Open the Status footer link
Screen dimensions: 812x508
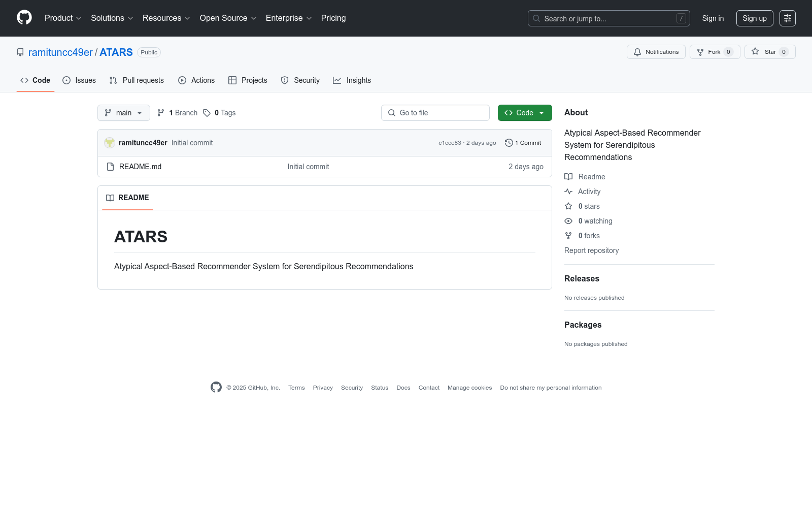click(x=380, y=388)
